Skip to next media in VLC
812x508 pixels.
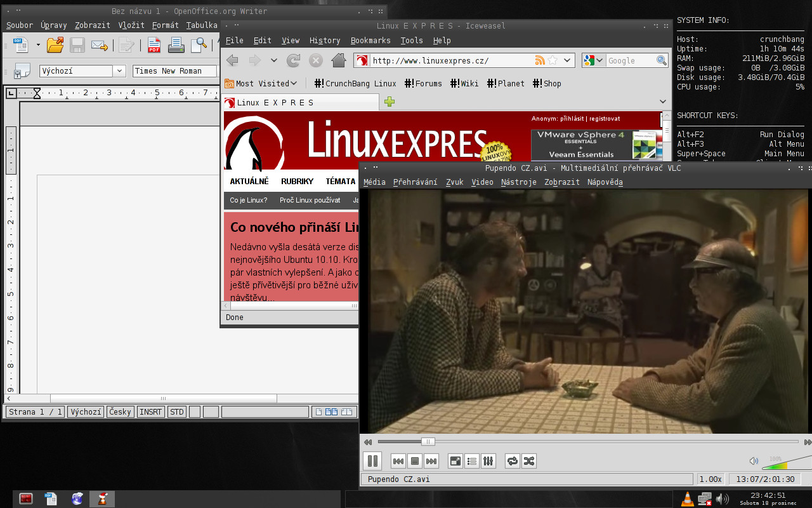click(x=431, y=461)
